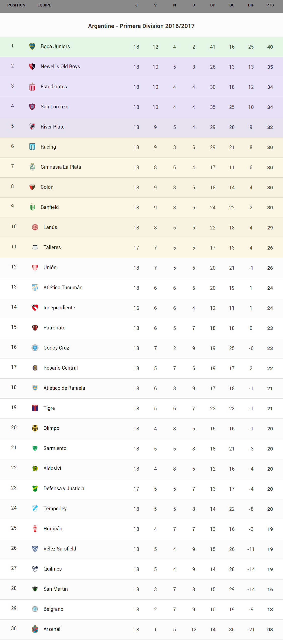Click the PTS column header
The height and width of the screenshot is (644, 283).
click(x=270, y=5)
